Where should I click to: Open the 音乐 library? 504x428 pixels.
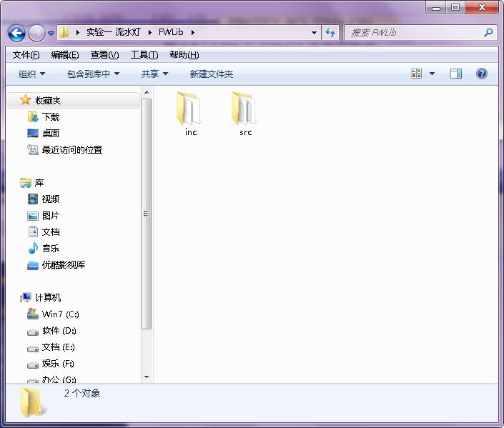pyautogui.click(x=44, y=249)
